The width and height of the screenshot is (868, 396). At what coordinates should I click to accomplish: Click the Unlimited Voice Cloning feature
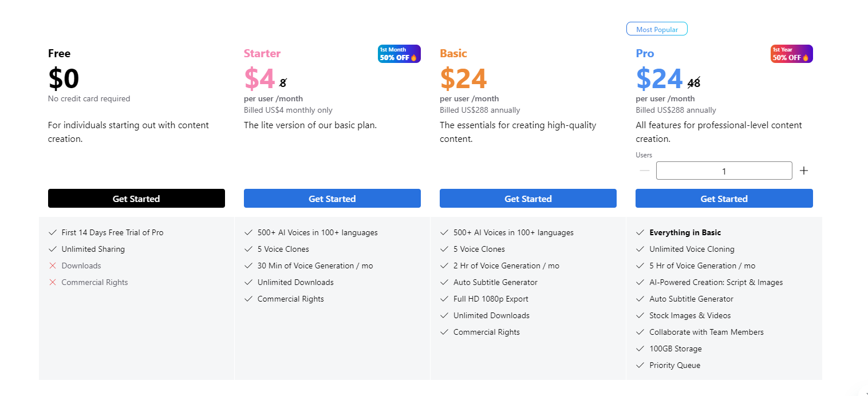click(692, 249)
